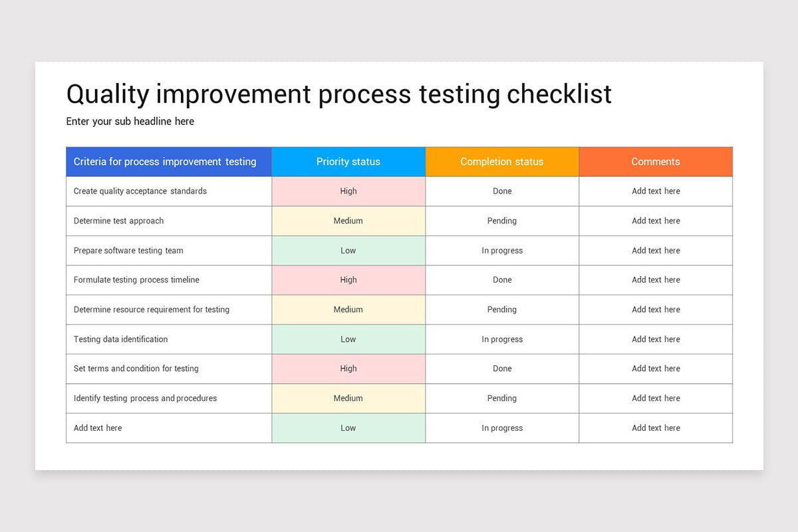Select the orange 'Completion status' header cell
The image size is (798, 532).
tap(502, 162)
